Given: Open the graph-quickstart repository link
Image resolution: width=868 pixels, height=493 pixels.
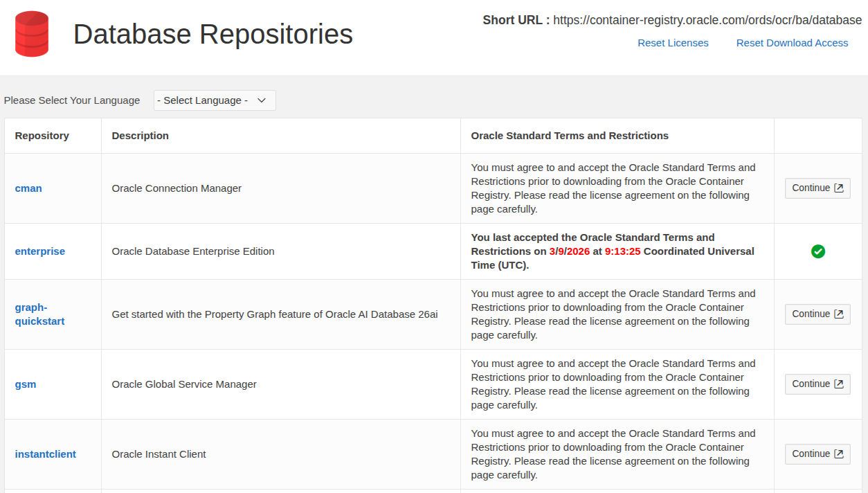Looking at the screenshot, I should coord(40,314).
